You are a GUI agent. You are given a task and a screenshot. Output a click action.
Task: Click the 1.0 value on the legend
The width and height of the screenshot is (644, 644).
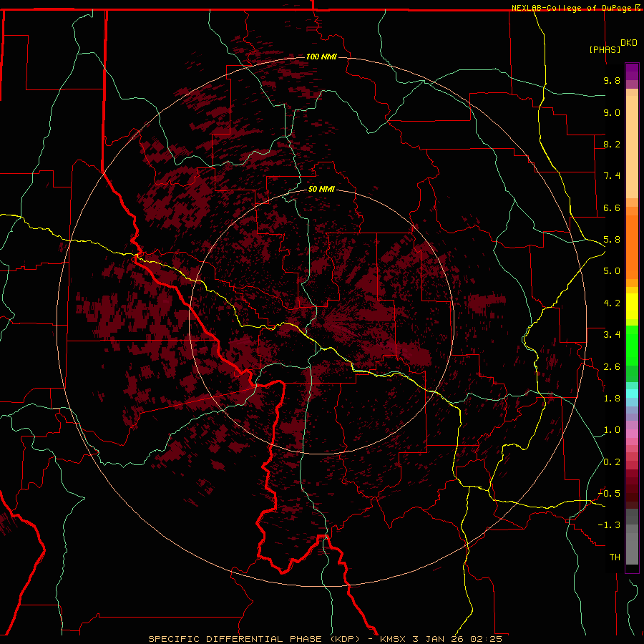pyautogui.click(x=612, y=430)
